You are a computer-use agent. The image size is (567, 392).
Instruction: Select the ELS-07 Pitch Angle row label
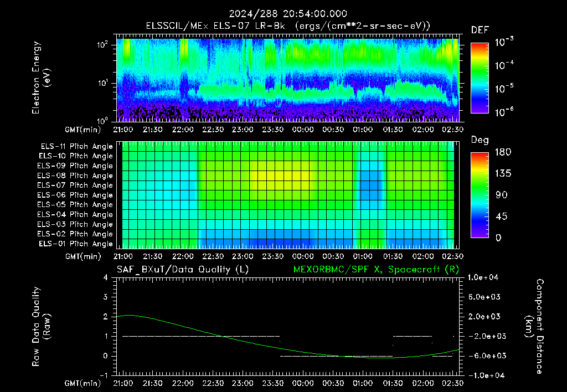coord(75,185)
